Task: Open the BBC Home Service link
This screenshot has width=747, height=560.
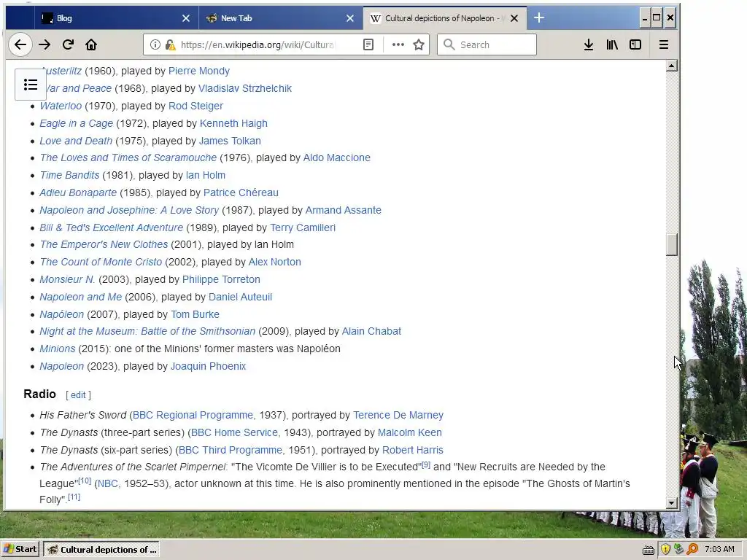Action: pyautogui.click(x=234, y=433)
